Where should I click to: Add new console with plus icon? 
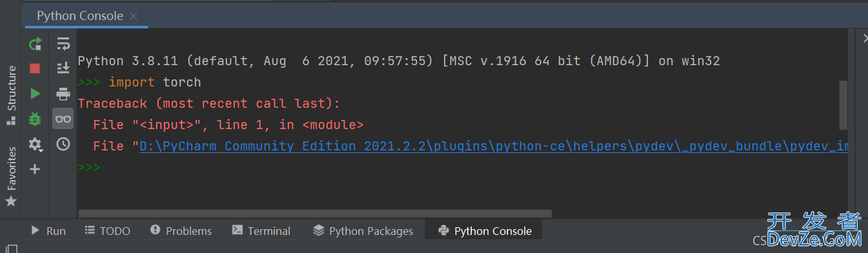coord(35,169)
